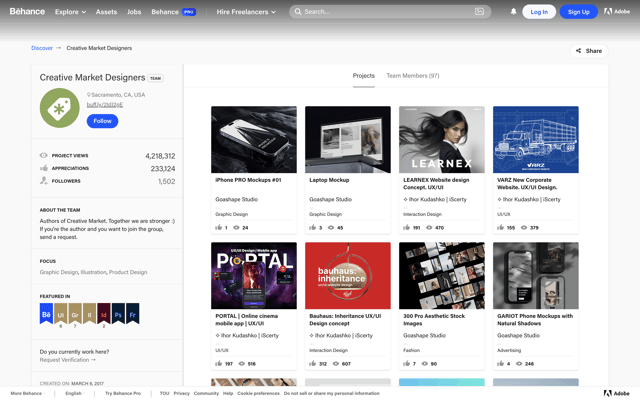Click Interaction Design under Bauhaus card
This screenshot has height=400, width=640.
point(329,350)
